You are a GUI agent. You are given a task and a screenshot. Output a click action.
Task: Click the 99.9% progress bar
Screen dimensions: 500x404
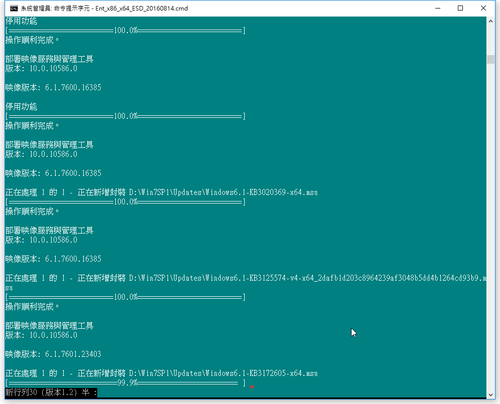tap(125, 383)
